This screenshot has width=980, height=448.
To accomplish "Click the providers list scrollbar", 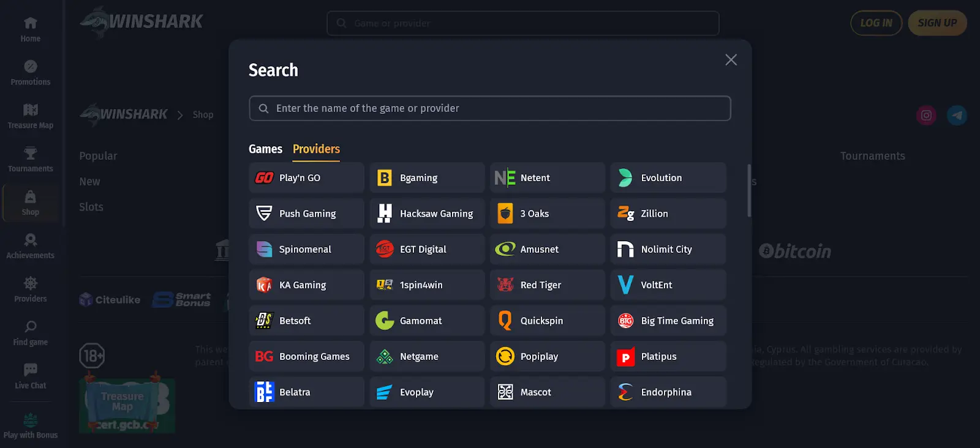I will (748, 190).
